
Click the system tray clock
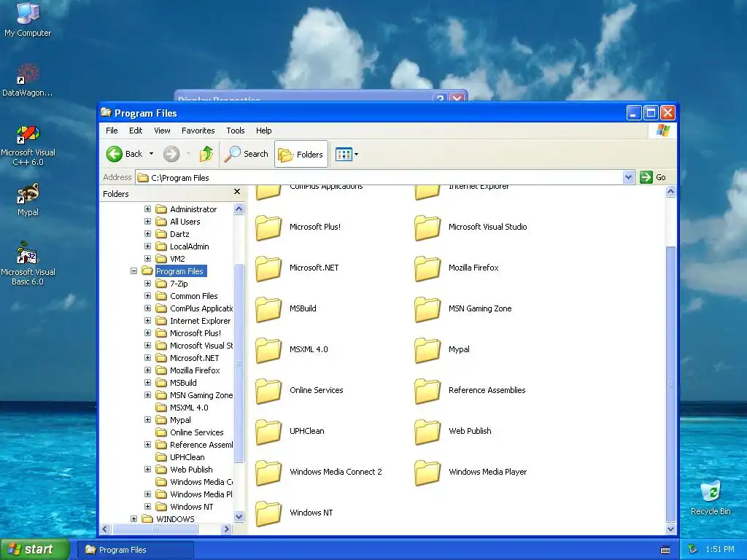click(x=720, y=549)
